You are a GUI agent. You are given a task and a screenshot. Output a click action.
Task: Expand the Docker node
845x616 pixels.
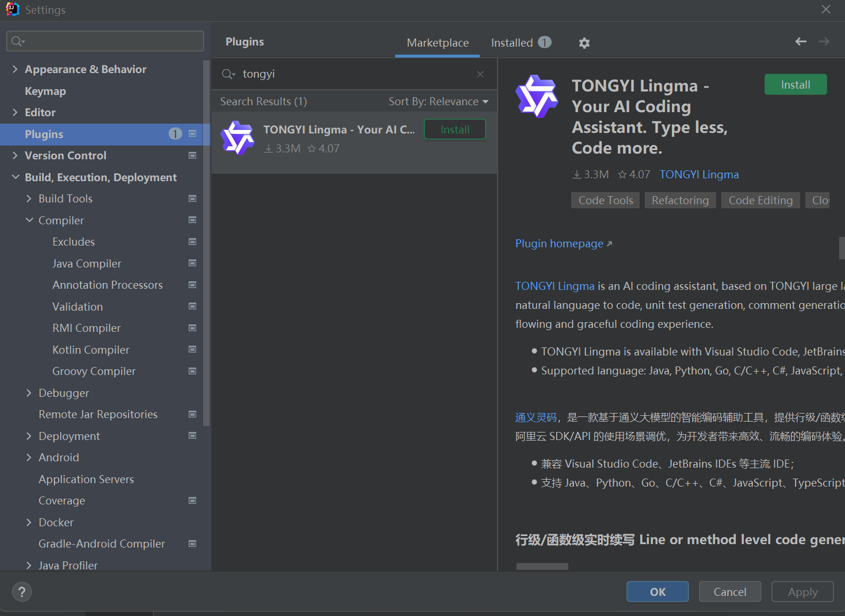(29, 522)
